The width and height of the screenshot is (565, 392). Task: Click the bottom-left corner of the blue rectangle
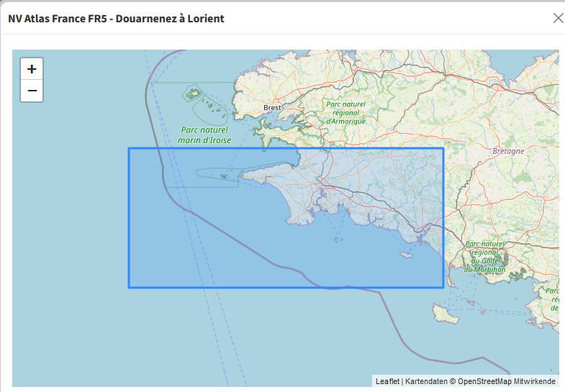click(130, 287)
